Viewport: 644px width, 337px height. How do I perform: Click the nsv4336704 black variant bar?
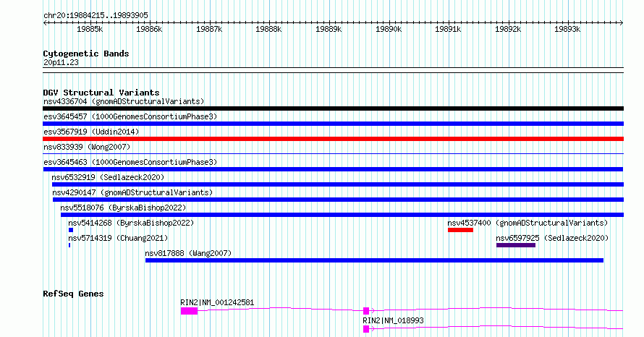tap(333, 108)
